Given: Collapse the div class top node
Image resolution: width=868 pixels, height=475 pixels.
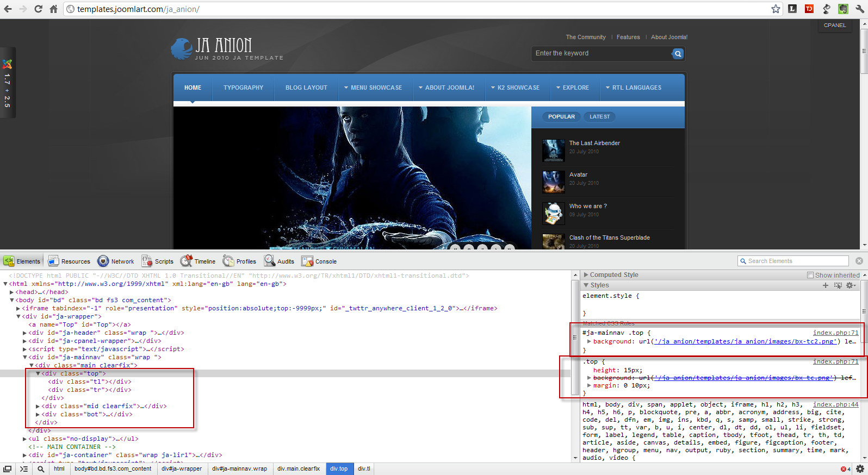Looking at the screenshot, I should pyautogui.click(x=38, y=373).
